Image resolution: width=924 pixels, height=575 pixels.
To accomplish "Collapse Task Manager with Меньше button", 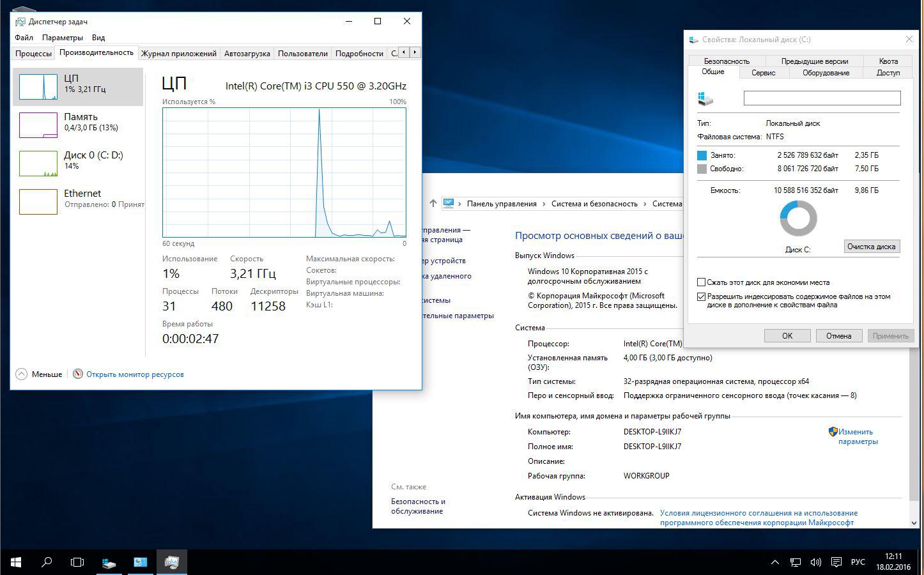I will pyautogui.click(x=39, y=374).
